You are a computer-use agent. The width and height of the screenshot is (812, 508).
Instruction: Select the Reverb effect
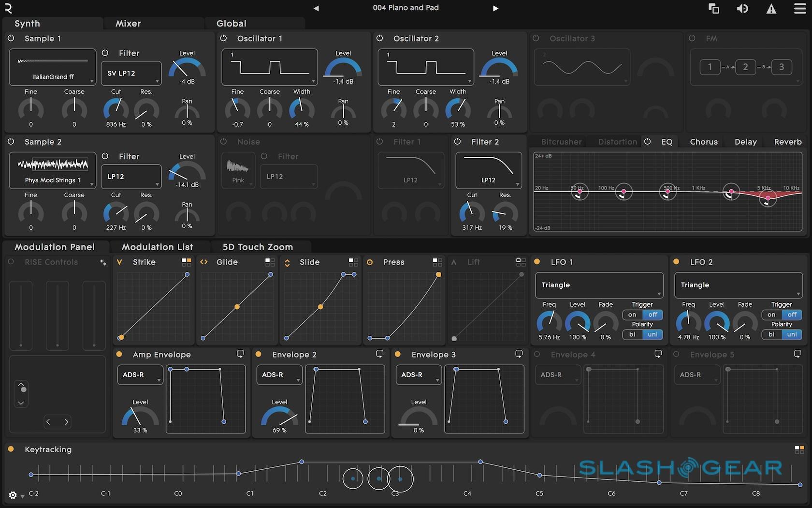coord(787,142)
